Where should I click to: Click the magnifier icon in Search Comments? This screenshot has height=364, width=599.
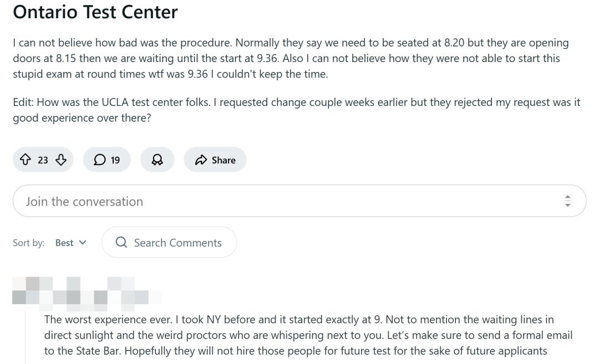(121, 243)
